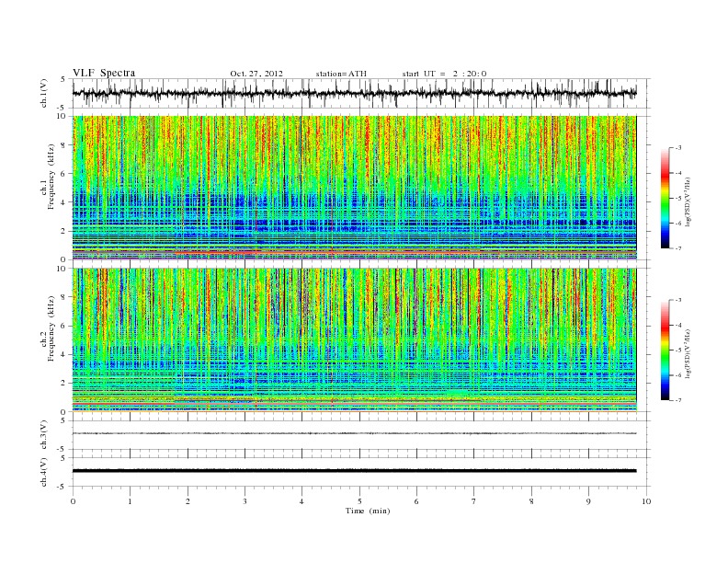Click the "VLF Spectra" plot title
This screenshot has height=563, width=728.
104,73
